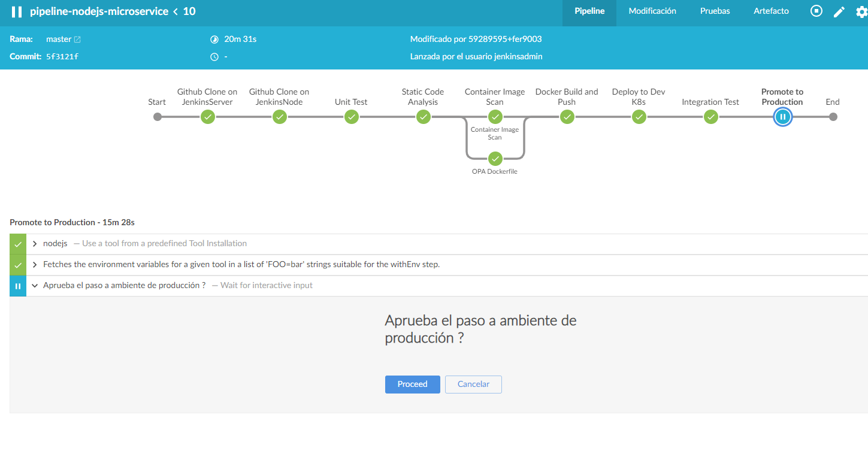Click the Start node of the pipeline
Image resolution: width=868 pixels, height=457 pixels.
coord(158,117)
